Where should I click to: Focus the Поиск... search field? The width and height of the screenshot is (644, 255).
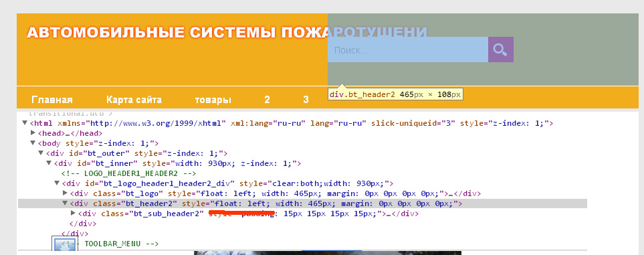[x=408, y=50]
